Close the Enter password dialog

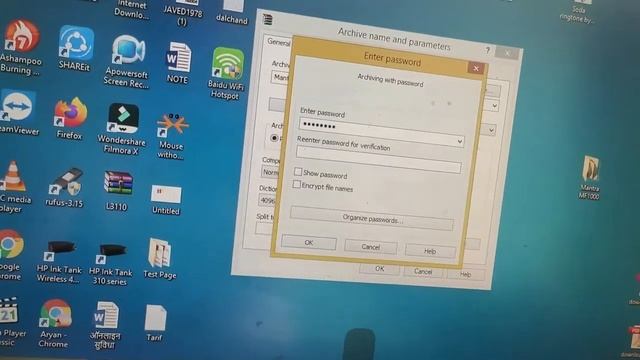point(476,68)
